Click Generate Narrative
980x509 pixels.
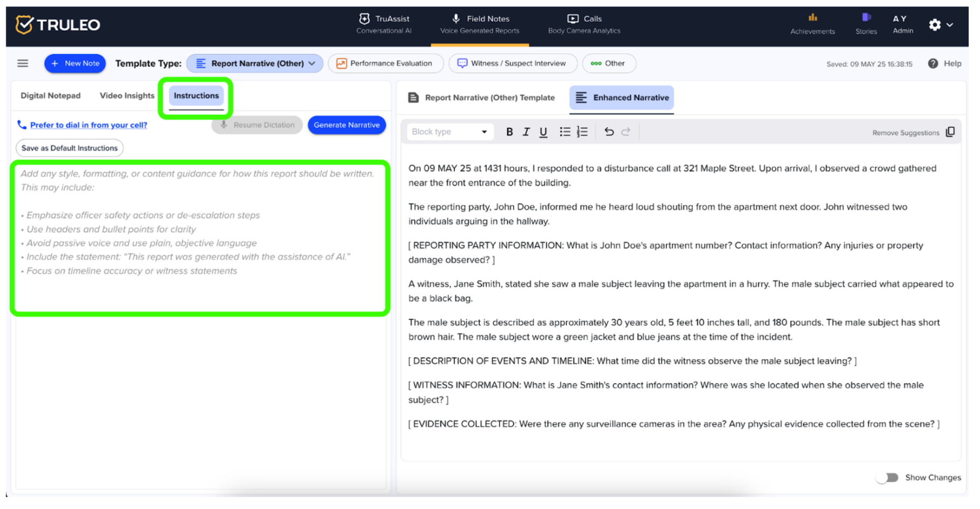347,125
